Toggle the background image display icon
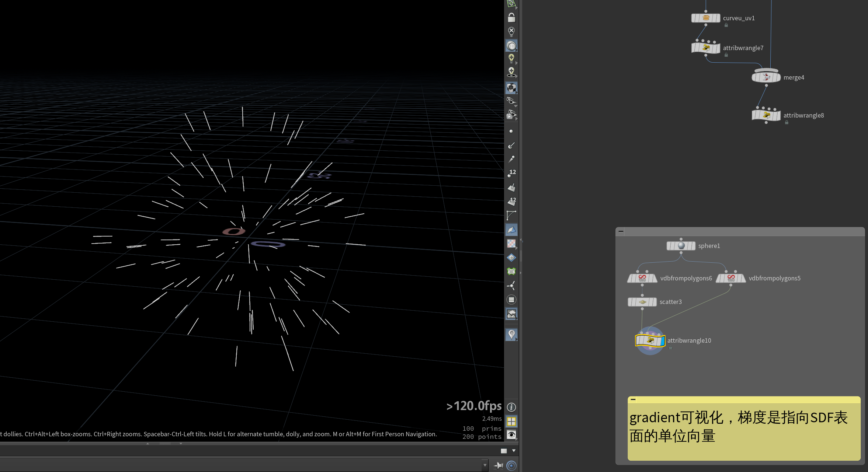 [511, 314]
